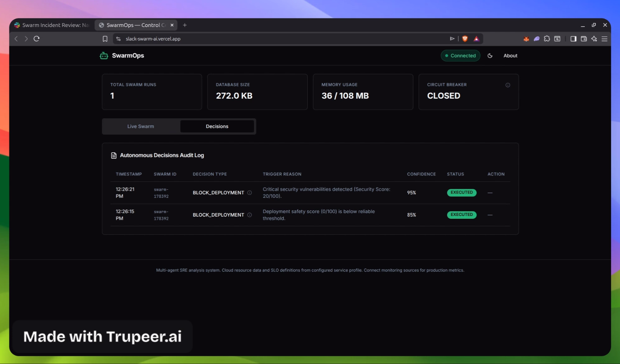
Task: Click the Total Swarm Runs card
Action: click(x=152, y=92)
